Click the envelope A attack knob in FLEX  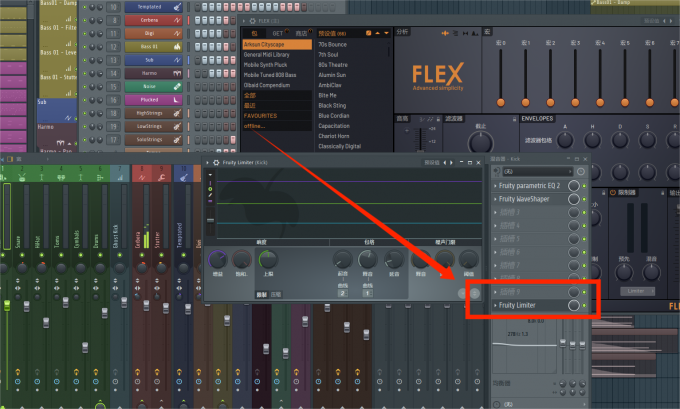click(x=565, y=140)
